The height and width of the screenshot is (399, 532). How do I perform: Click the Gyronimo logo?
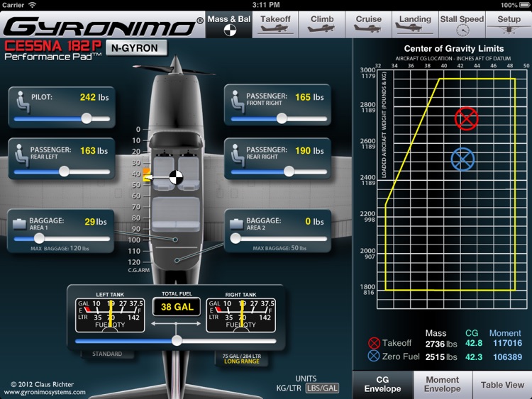coord(104,26)
